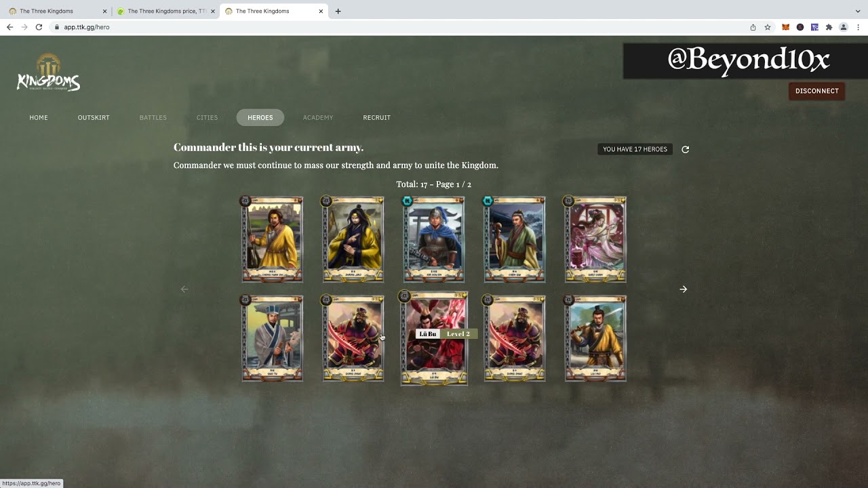The image size is (868, 488).
Task: Go back in browser history
Action: point(9,27)
